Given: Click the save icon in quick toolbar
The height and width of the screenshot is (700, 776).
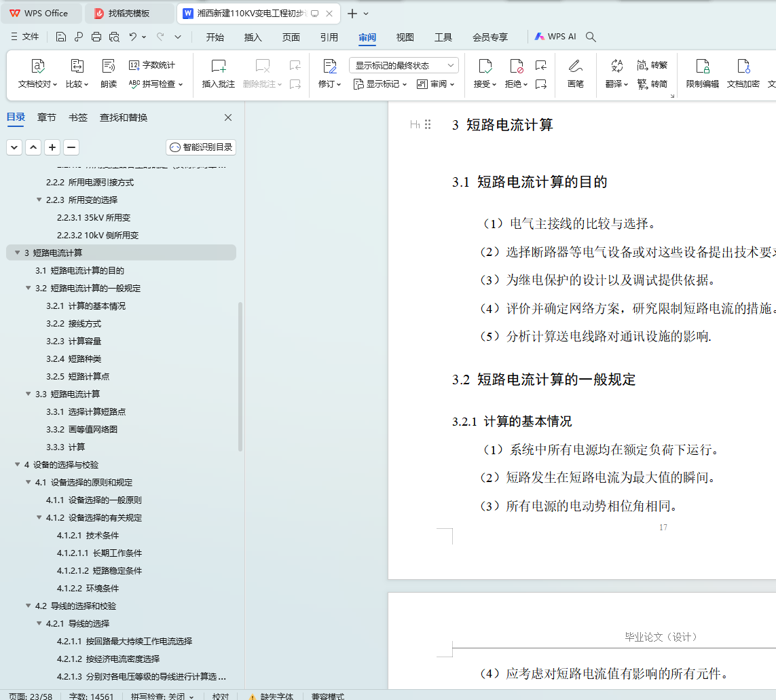Looking at the screenshot, I should pyautogui.click(x=61, y=37).
